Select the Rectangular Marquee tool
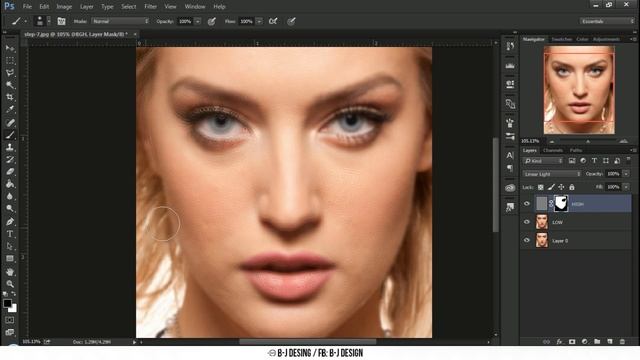The image size is (640, 360). 10,60
